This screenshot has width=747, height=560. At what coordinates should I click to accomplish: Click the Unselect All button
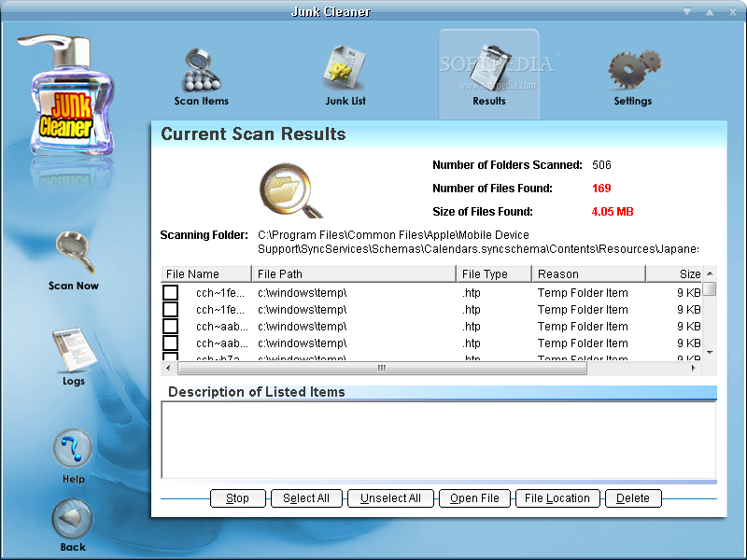(390, 498)
